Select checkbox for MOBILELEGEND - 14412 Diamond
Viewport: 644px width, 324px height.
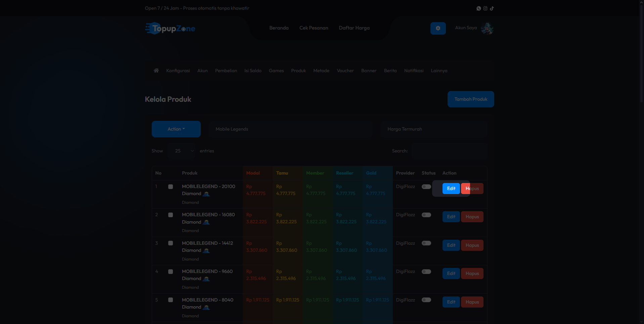[171, 243]
